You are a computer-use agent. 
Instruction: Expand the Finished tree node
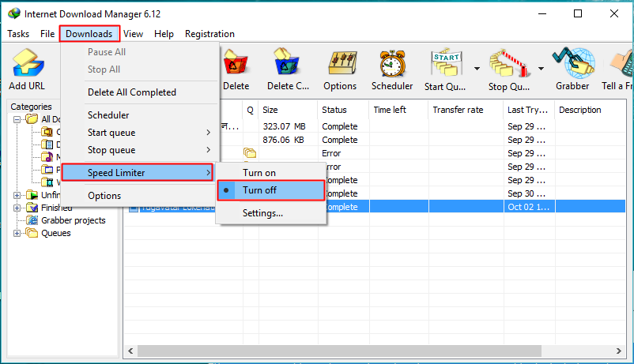[17, 208]
